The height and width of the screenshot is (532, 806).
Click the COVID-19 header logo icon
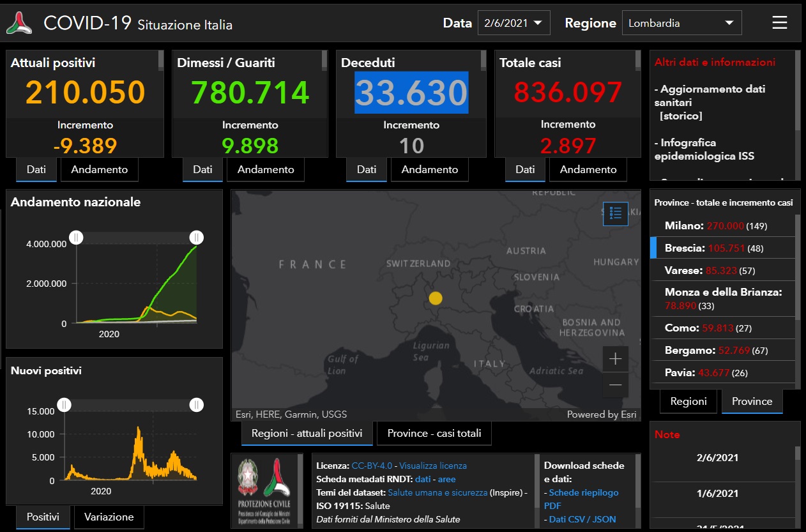click(x=19, y=24)
